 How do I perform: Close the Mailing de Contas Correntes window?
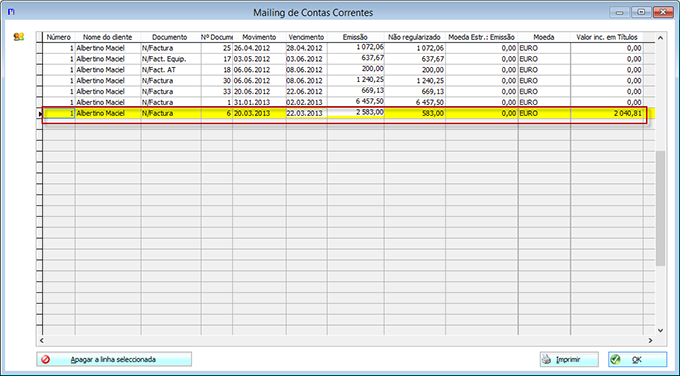663,12
